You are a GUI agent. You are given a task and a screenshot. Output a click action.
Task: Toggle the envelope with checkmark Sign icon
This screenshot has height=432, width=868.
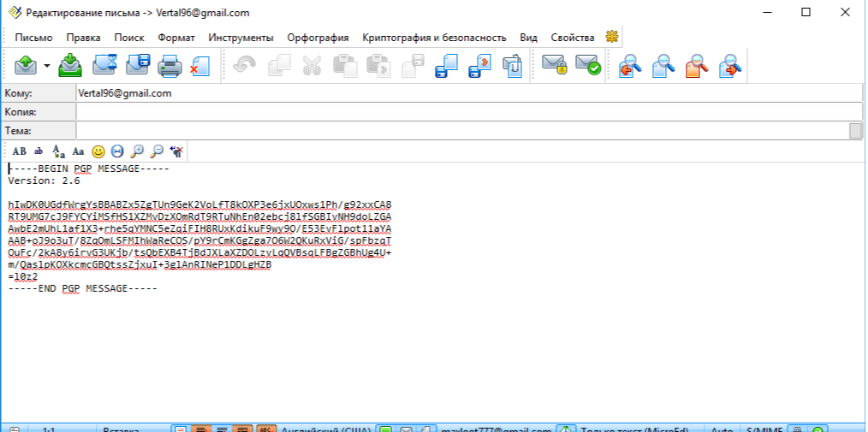588,64
